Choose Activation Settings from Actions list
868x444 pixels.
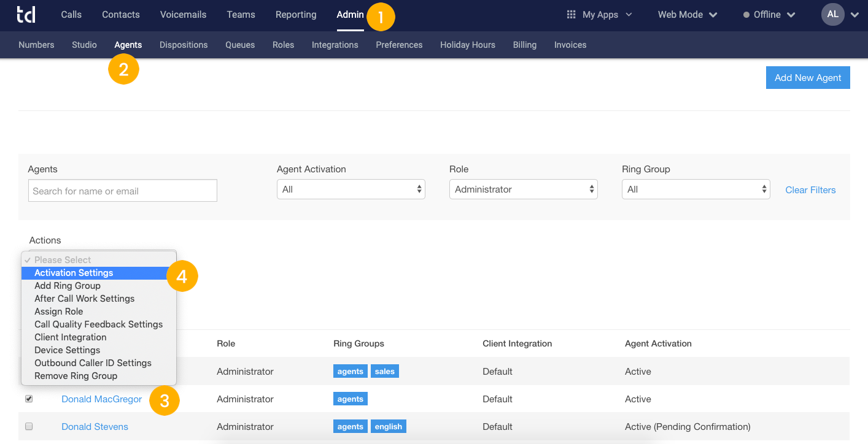tap(99, 273)
